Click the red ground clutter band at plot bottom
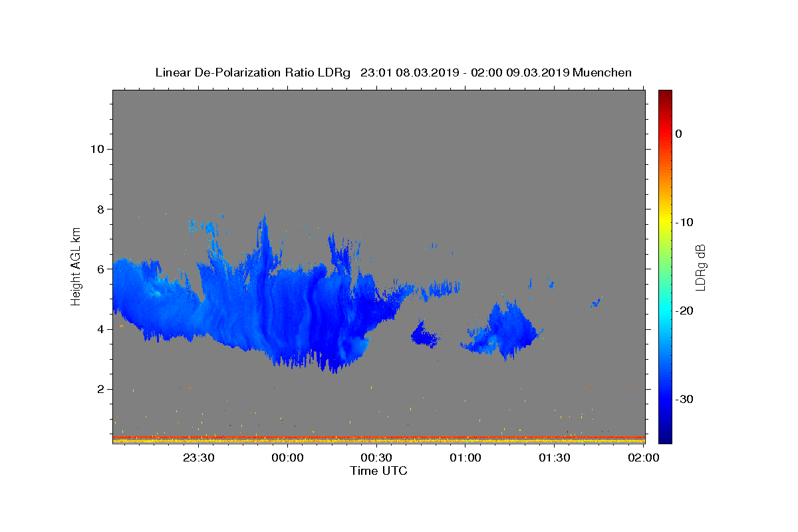Screen dimensions: 798x532 (378, 438)
